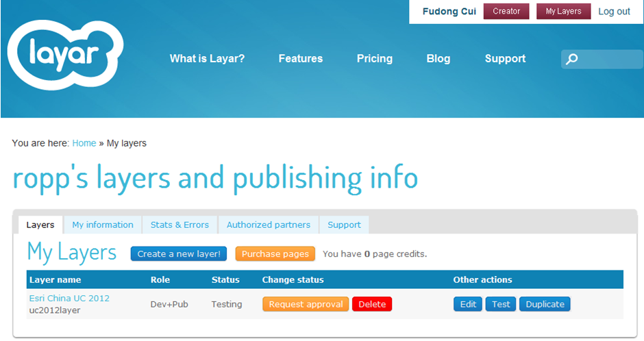Screen dimensions: 644x341
Task: Click the Log out link
Action: [614, 12]
